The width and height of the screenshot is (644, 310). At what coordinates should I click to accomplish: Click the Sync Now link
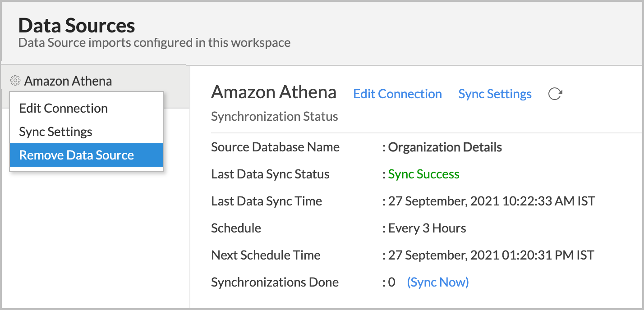[x=437, y=282]
